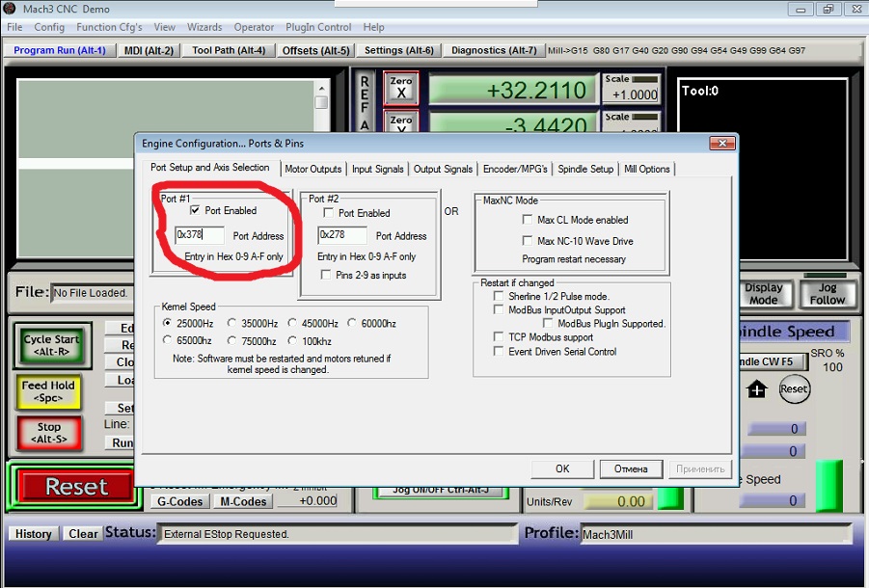Image resolution: width=869 pixels, height=588 pixels.
Task: Click the Mach3 app icon in title bar
Action: [x=10, y=9]
